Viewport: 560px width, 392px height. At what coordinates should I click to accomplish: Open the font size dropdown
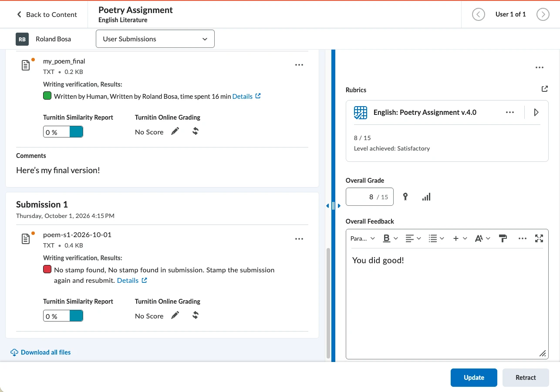(483, 238)
